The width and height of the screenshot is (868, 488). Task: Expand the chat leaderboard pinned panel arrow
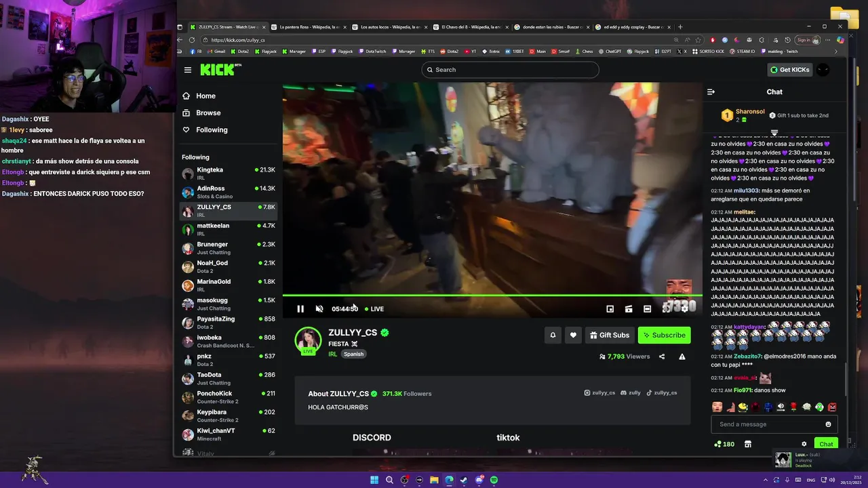pyautogui.click(x=774, y=132)
